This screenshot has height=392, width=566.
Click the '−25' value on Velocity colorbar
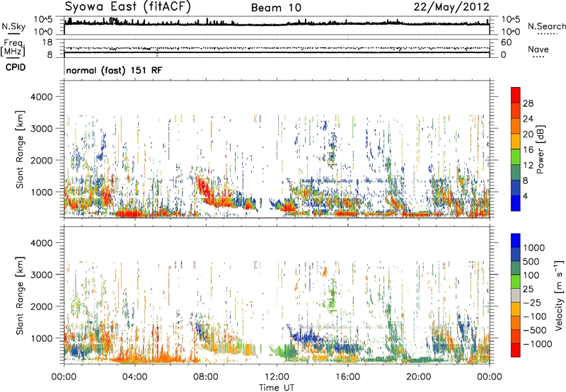[x=531, y=302]
